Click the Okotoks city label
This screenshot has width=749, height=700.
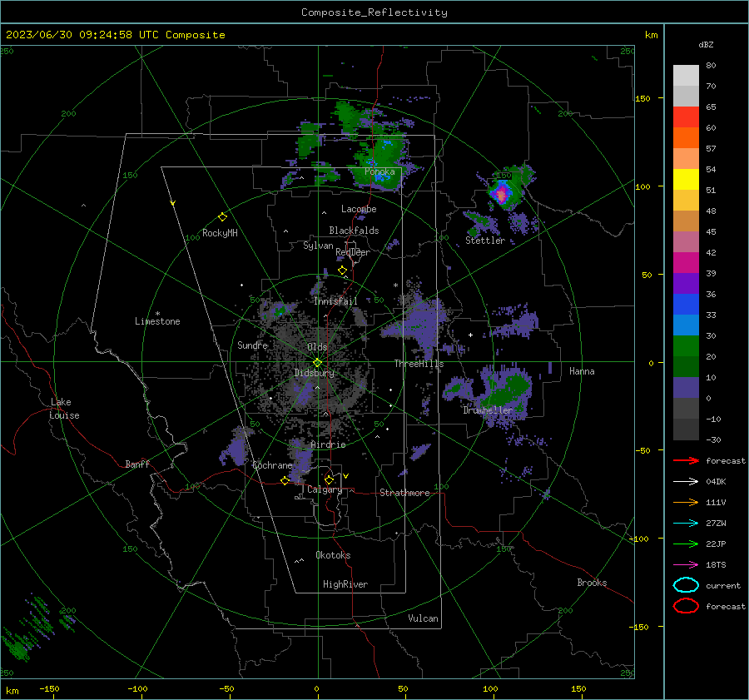pos(333,555)
